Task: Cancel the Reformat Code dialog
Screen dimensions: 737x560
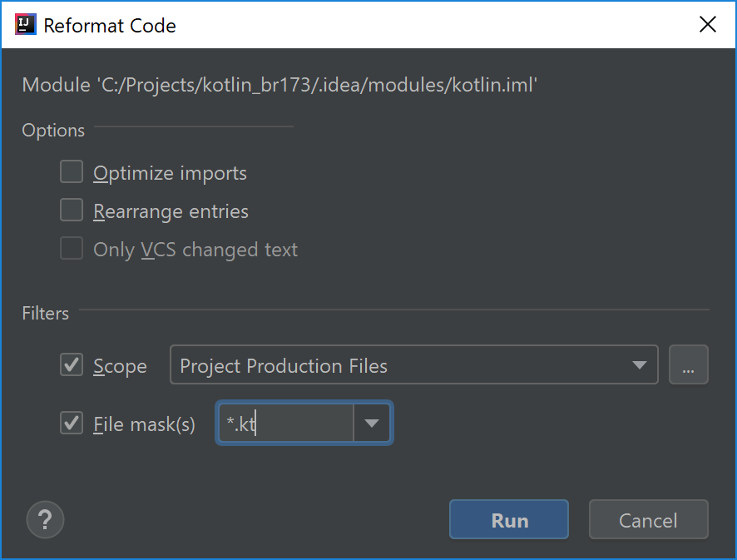Action: tap(648, 519)
